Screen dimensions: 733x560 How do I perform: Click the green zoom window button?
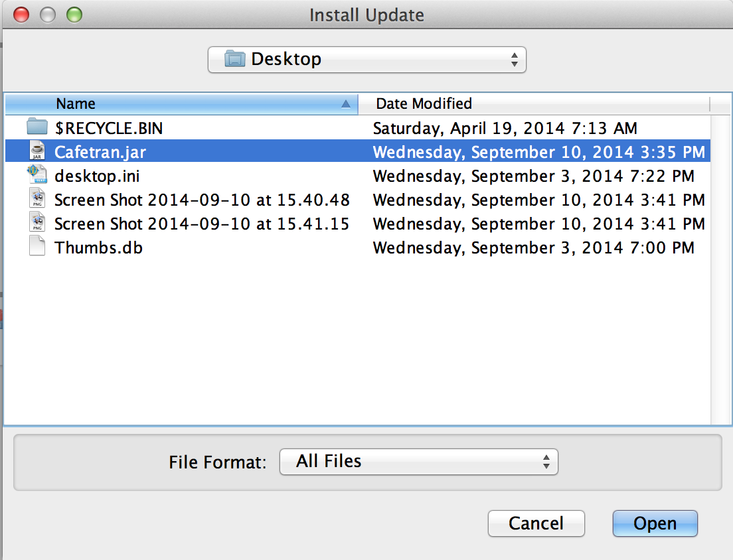74,14
